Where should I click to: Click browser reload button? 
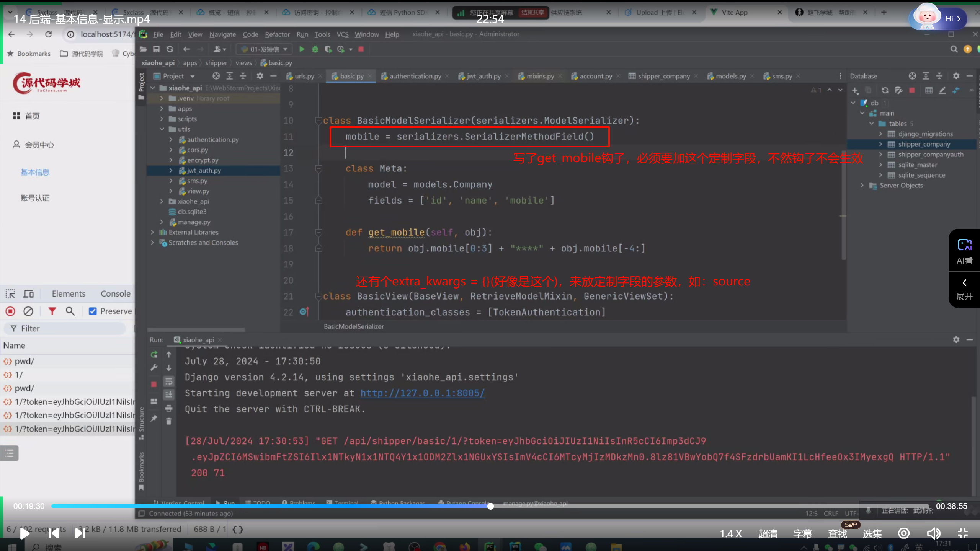point(48,34)
